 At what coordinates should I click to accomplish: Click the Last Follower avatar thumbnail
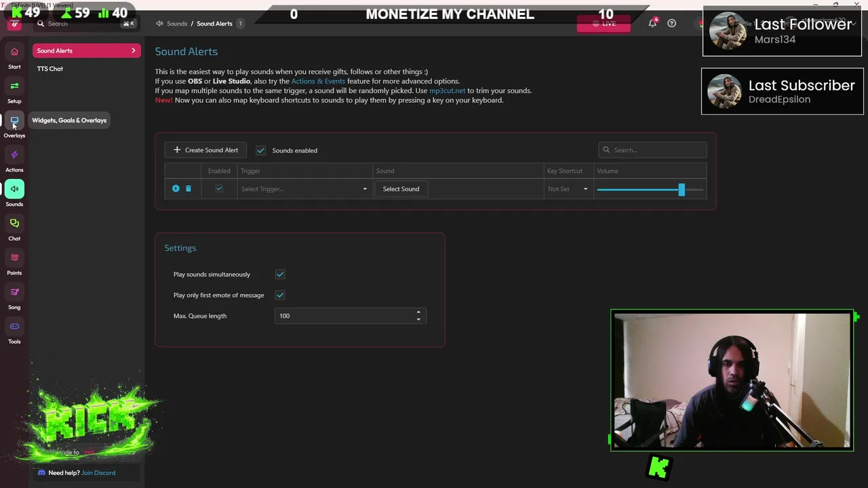point(728,30)
